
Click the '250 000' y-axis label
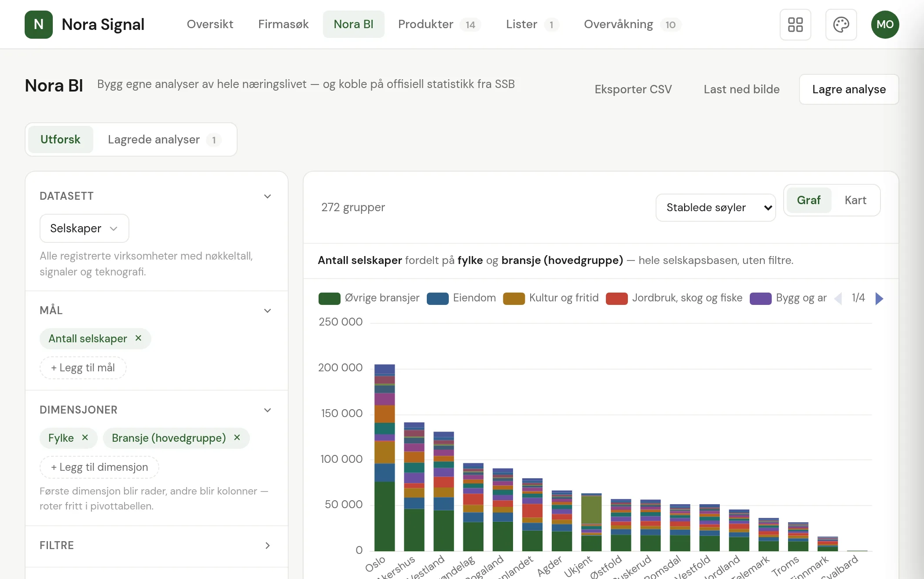click(341, 322)
